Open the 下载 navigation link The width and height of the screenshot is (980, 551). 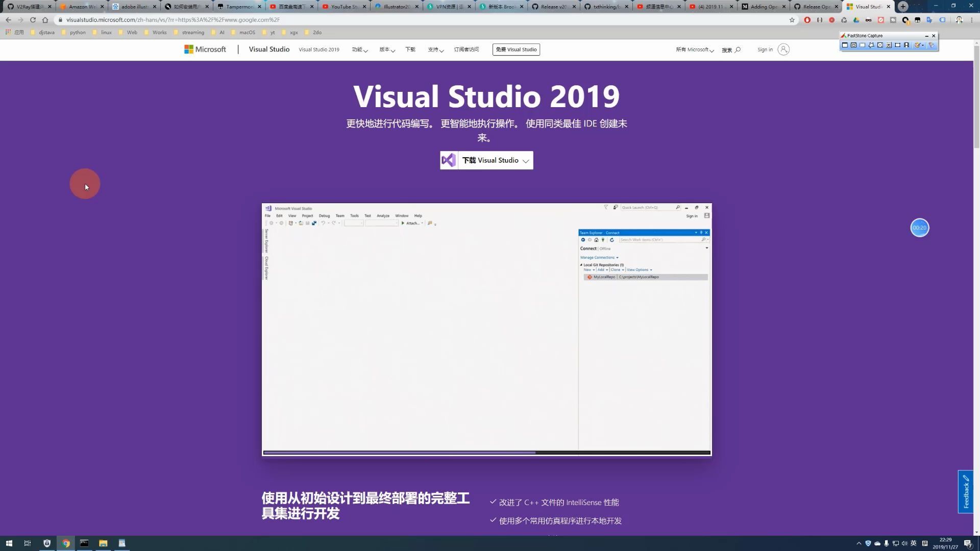coord(410,49)
